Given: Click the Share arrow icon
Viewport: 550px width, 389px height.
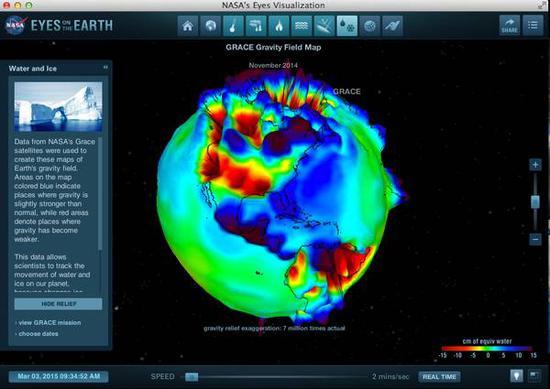Looking at the screenshot, I should (510, 25).
